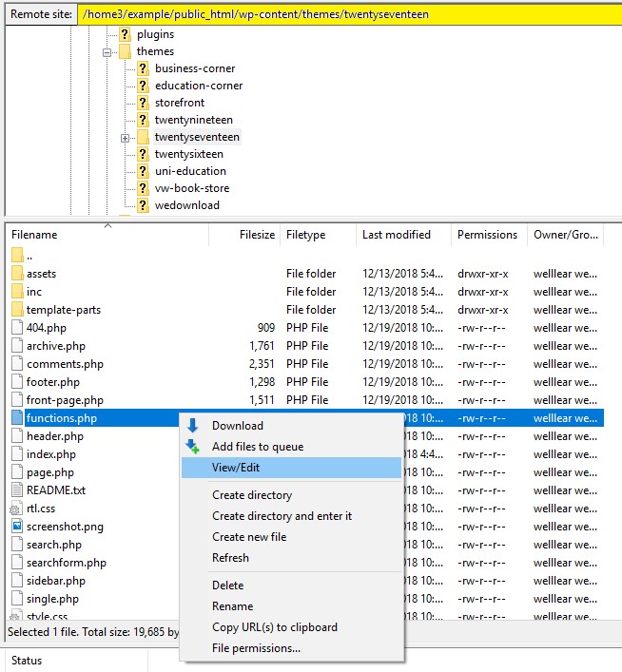Open the parent directory '..' entry

pyautogui.click(x=29, y=256)
